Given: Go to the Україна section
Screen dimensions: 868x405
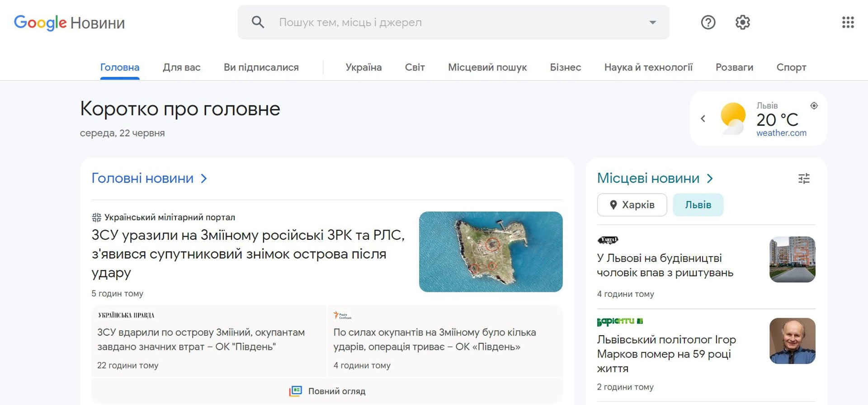Looking at the screenshot, I should 363,67.
